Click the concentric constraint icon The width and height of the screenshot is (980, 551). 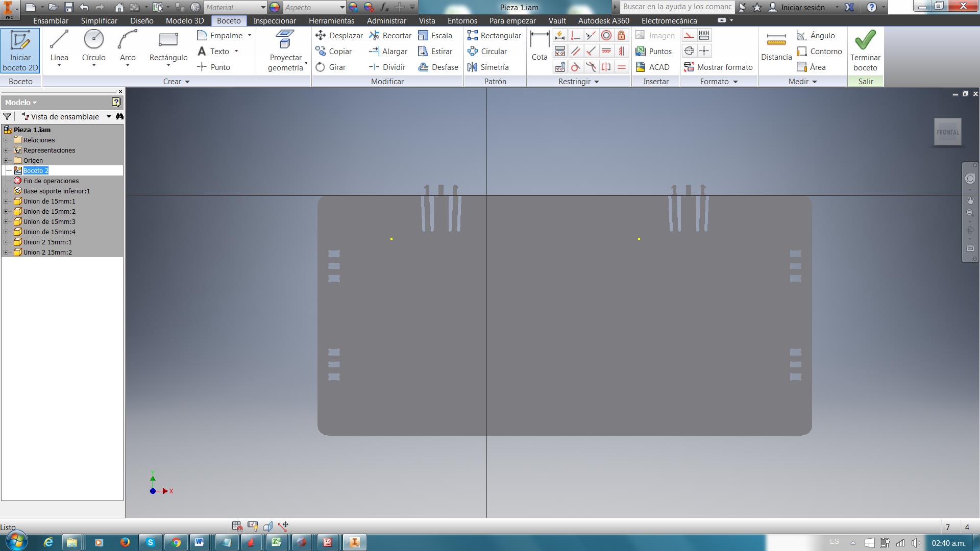click(x=606, y=35)
